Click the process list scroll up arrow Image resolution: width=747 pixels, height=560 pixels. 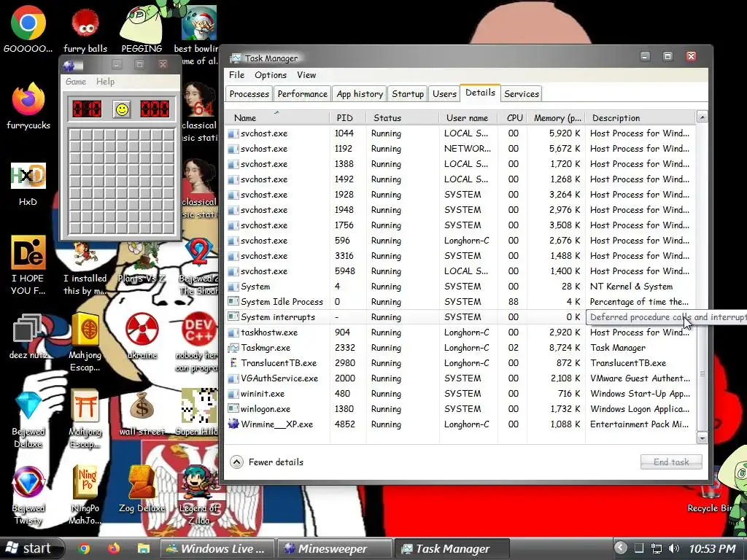(x=702, y=117)
